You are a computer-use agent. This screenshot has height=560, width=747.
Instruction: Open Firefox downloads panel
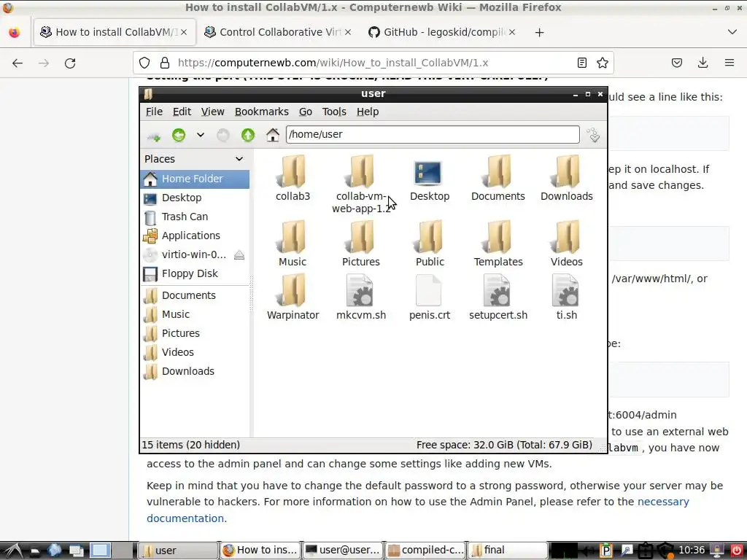point(703,63)
